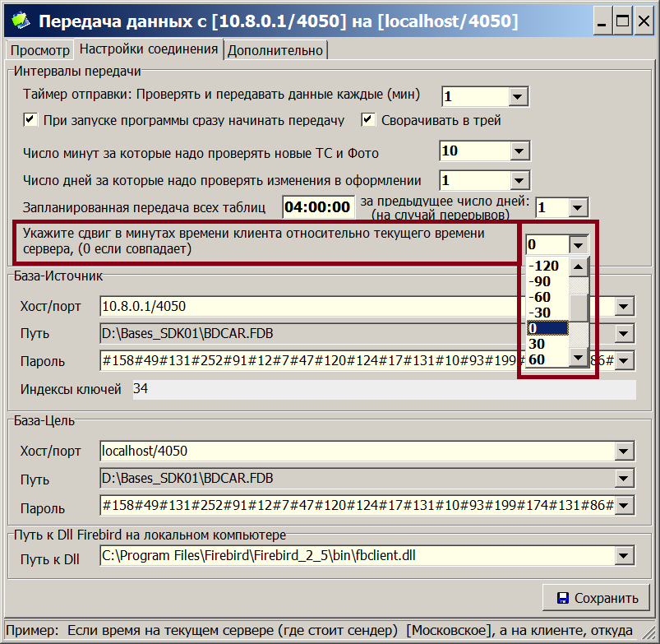Viewport: 660px width, 644px height.
Task: Open the Дополнительно tab
Action: coord(275,50)
